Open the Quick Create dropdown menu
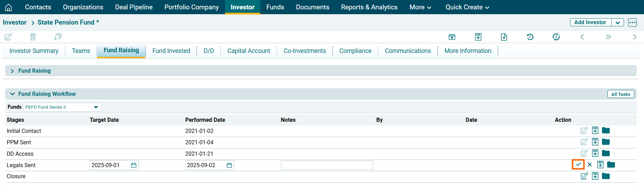The image size is (644, 191). pyautogui.click(x=467, y=7)
